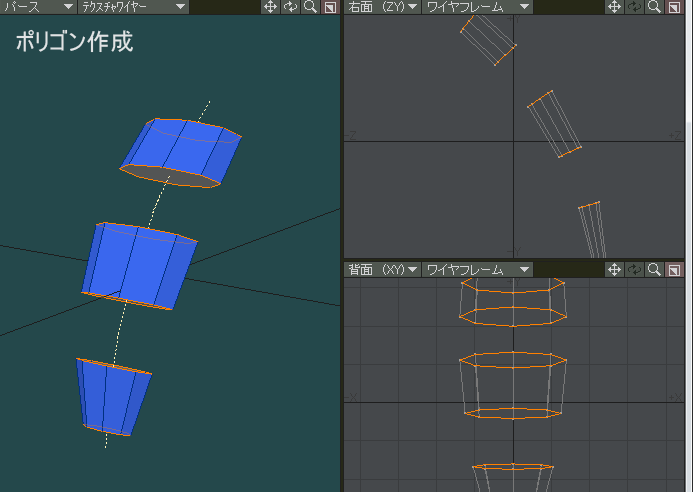Click the zoom magnifier in the 背面 (XY) viewport
Image resolution: width=693 pixels, height=492 pixels.
[x=654, y=269]
